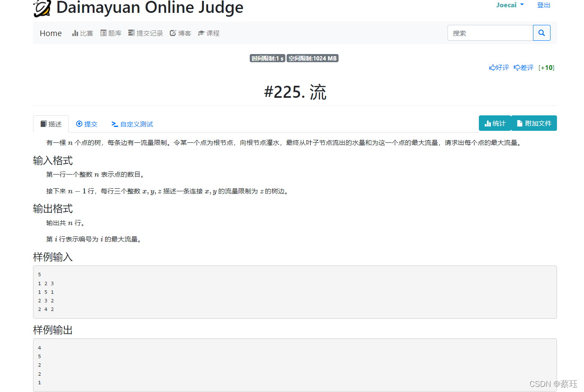Click the [+10] vote score
The height and width of the screenshot is (392, 584).
[x=546, y=68]
